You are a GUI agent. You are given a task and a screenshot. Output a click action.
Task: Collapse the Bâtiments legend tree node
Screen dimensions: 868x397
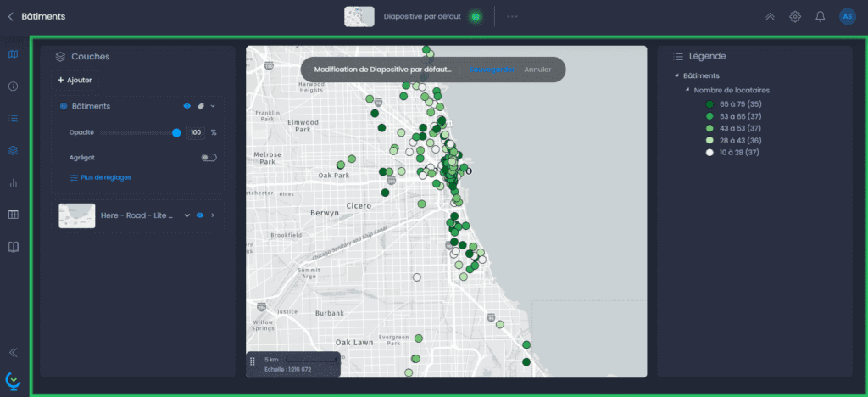(677, 75)
